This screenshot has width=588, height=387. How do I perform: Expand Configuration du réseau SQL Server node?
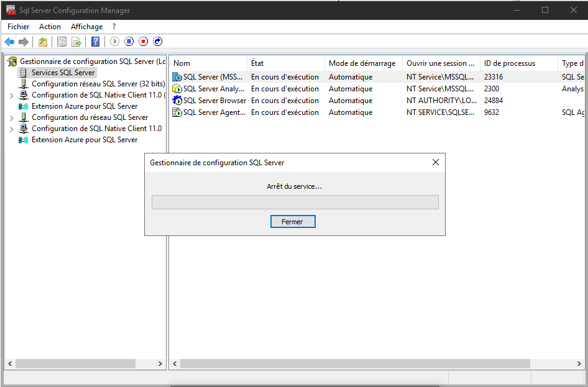pyautogui.click(x=12, y=118)
